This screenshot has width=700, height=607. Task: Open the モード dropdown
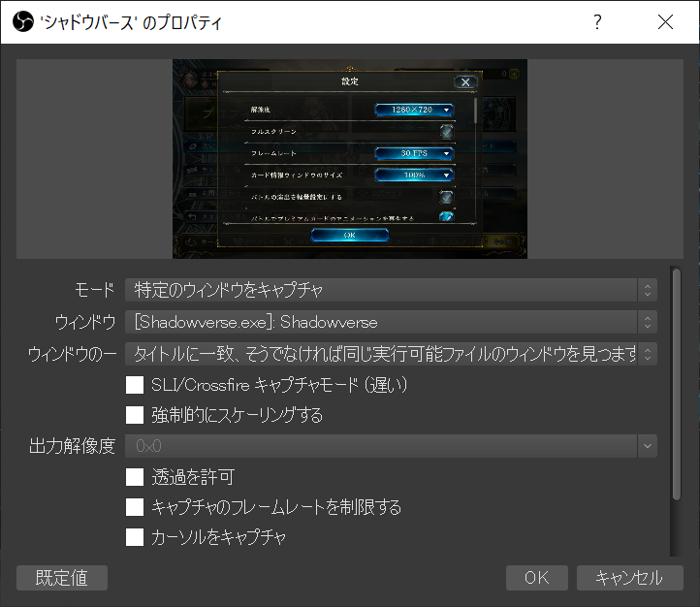pyautogui.click(x=391, y=290)
